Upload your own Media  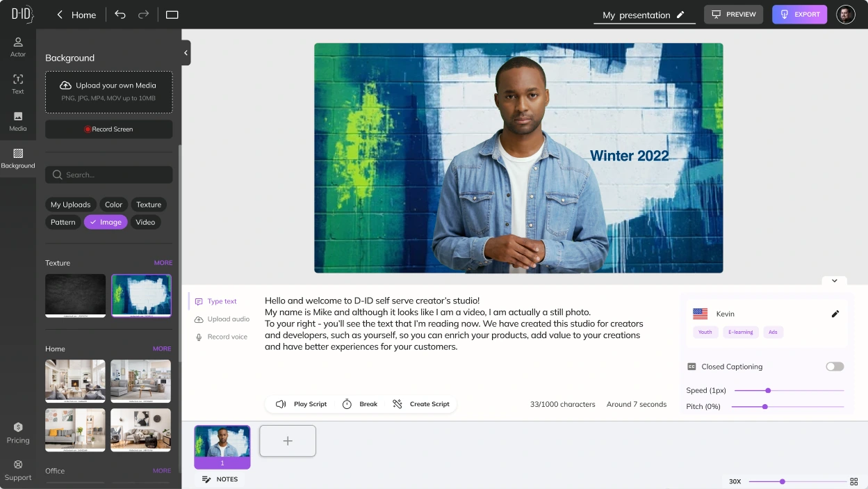109,92
